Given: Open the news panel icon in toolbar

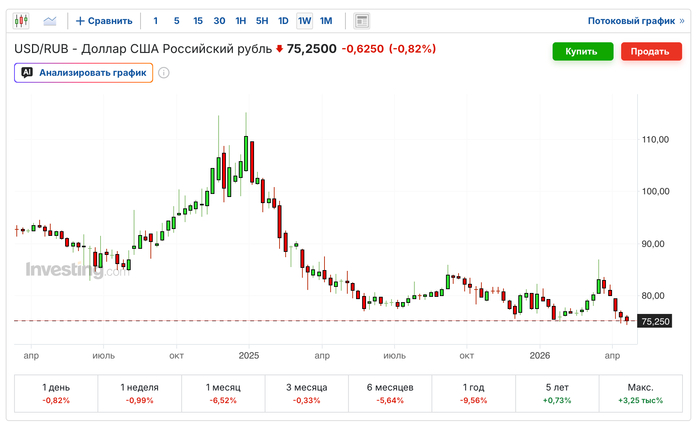Looking at the screenshot, I should tap(362, 20).
